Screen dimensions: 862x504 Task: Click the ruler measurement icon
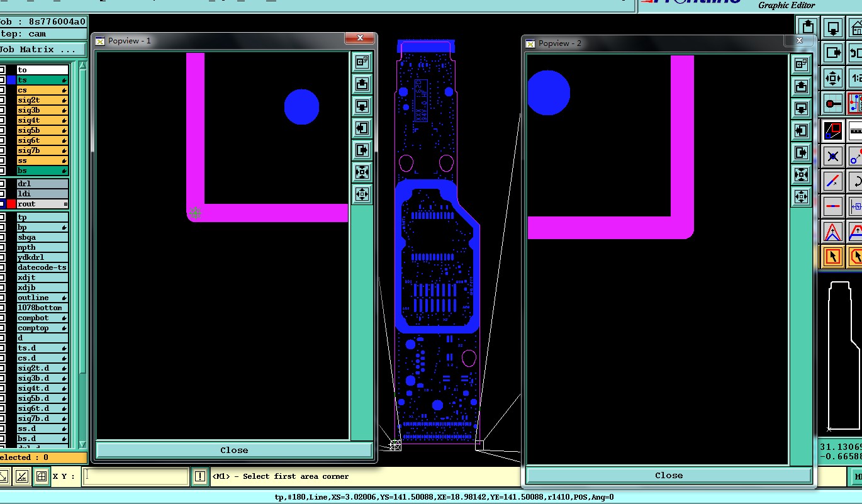(x=854, y=131)
